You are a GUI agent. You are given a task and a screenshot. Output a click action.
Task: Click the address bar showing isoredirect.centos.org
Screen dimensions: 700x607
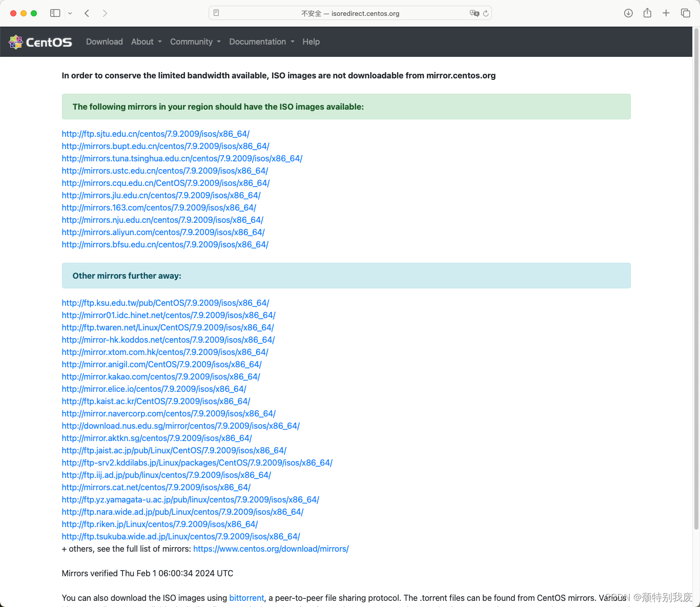(x=350, y=13)
